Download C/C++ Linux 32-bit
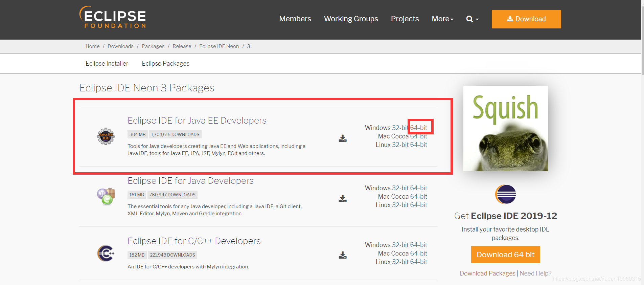 400,262
